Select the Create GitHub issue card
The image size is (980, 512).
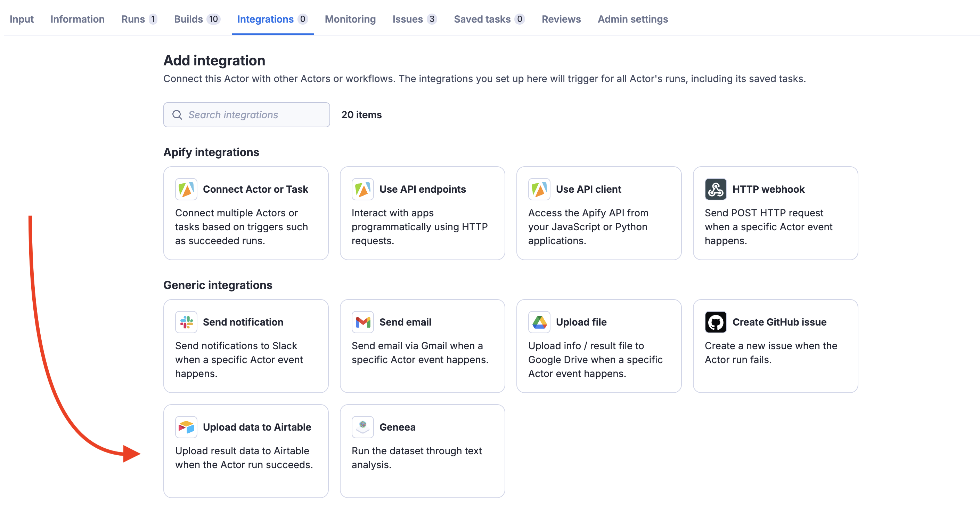click(x=775, y=346)
